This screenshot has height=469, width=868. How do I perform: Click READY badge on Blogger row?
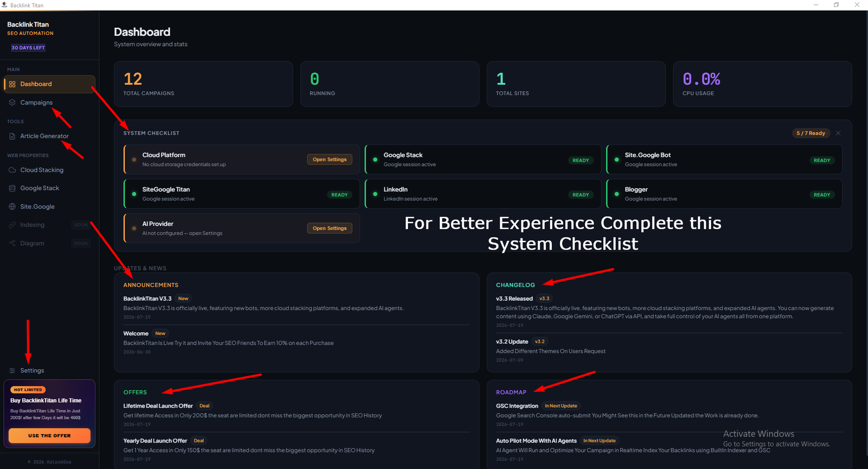822,195
